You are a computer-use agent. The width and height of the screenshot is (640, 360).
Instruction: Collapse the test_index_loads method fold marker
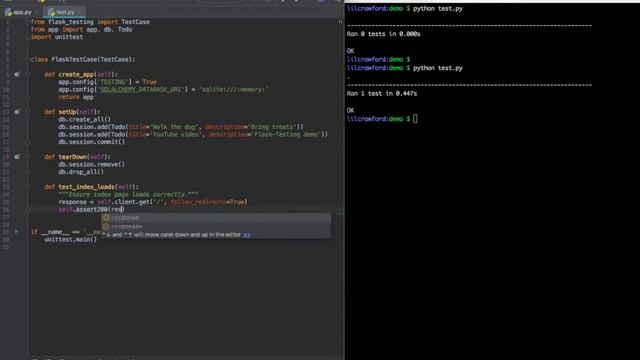28,187
